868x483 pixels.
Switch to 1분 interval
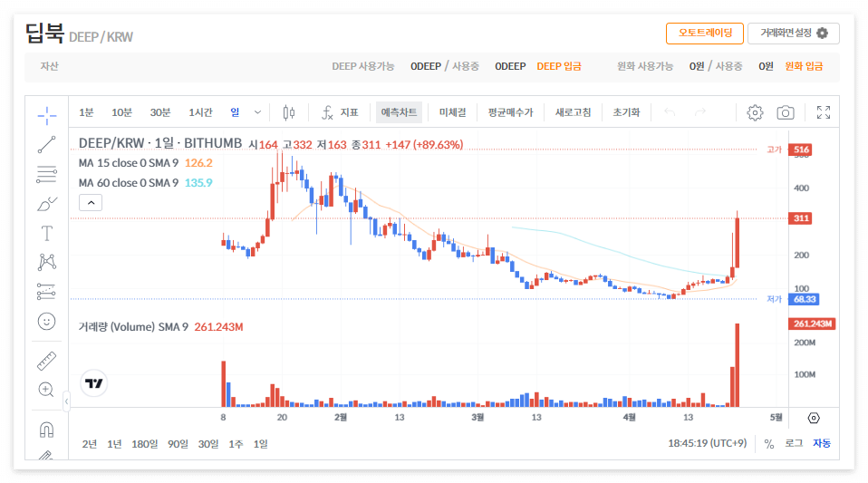(x=86, y=112)
